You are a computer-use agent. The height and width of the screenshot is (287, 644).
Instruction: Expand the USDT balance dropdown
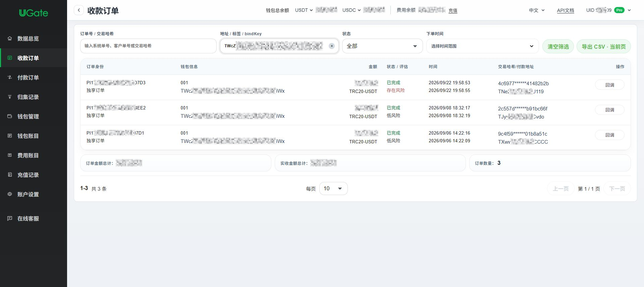[x=304, y=10]
